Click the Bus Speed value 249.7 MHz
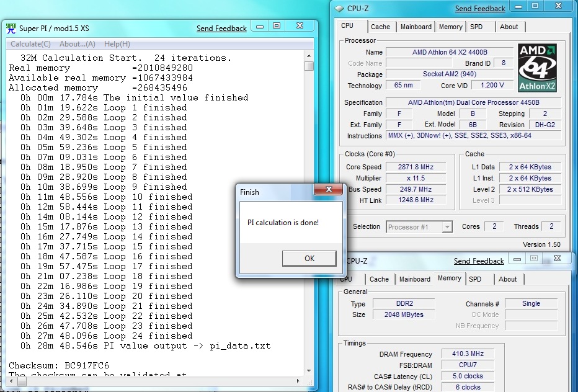The width and height of the screenshot is (578, 392). pos(416,189)
